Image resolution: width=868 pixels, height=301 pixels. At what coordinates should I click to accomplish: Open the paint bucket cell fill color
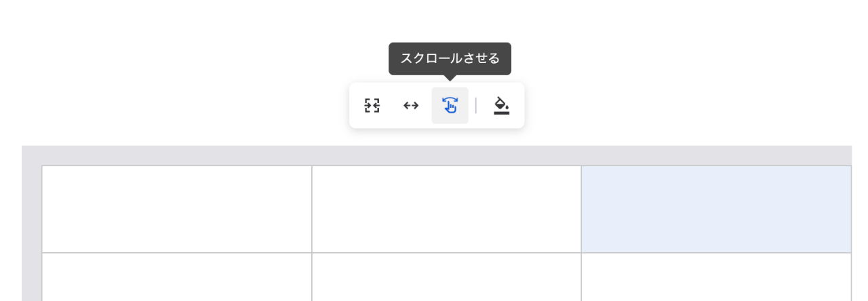(501, 106)
